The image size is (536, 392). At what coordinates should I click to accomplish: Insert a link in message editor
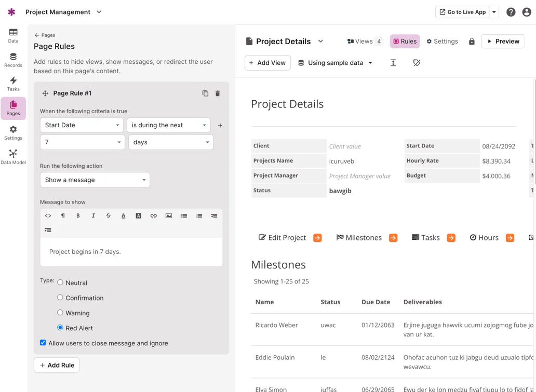[153, 215]
